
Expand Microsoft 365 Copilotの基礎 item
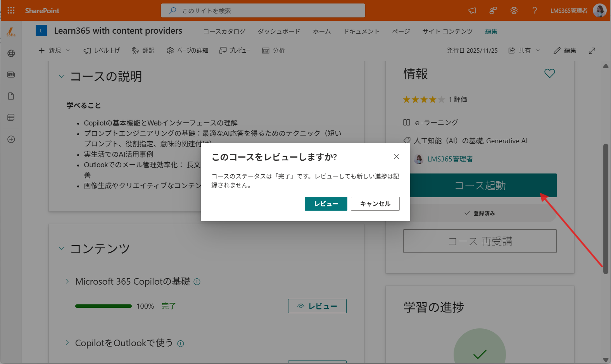pyautogui.click(x=67, y=281)
